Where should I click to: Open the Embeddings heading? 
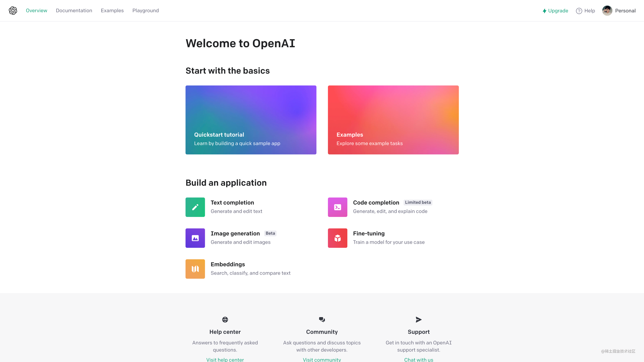[228, 264]
